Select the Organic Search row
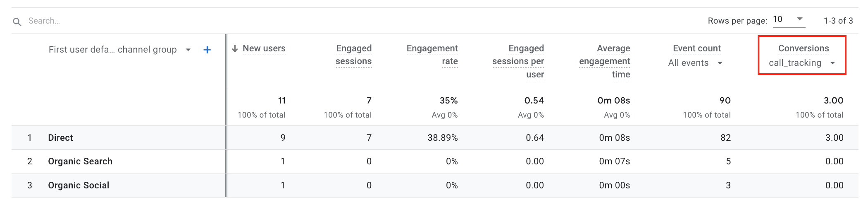The height and width of the screenshot is (207, 868). (x=80, y=161)
